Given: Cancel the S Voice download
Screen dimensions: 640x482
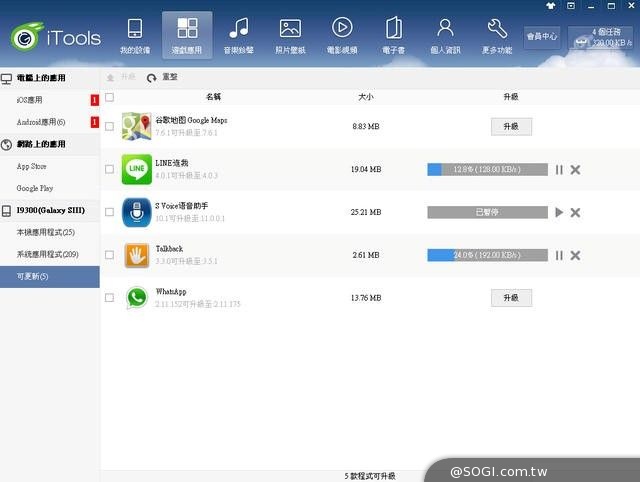Looking at the screenshot, I should [x=575, y=212].
